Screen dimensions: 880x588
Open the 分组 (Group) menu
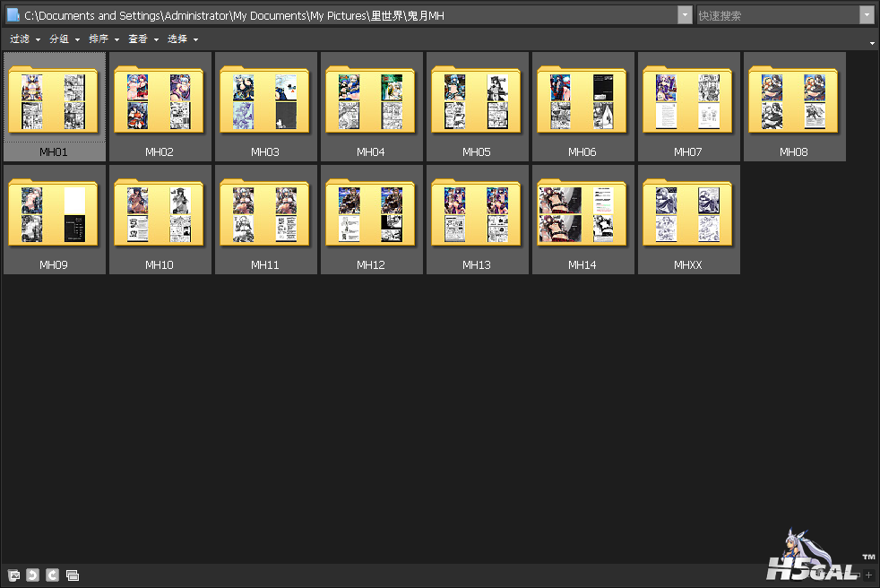coord(65,39)
